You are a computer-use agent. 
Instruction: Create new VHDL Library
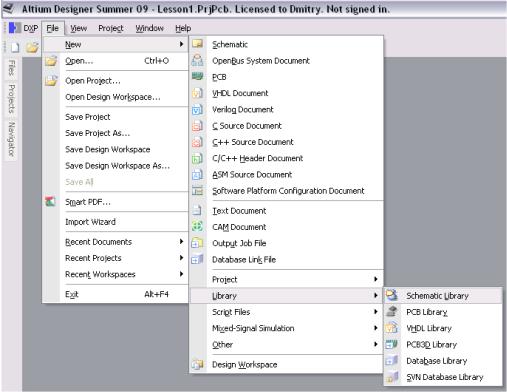(443, 328)
